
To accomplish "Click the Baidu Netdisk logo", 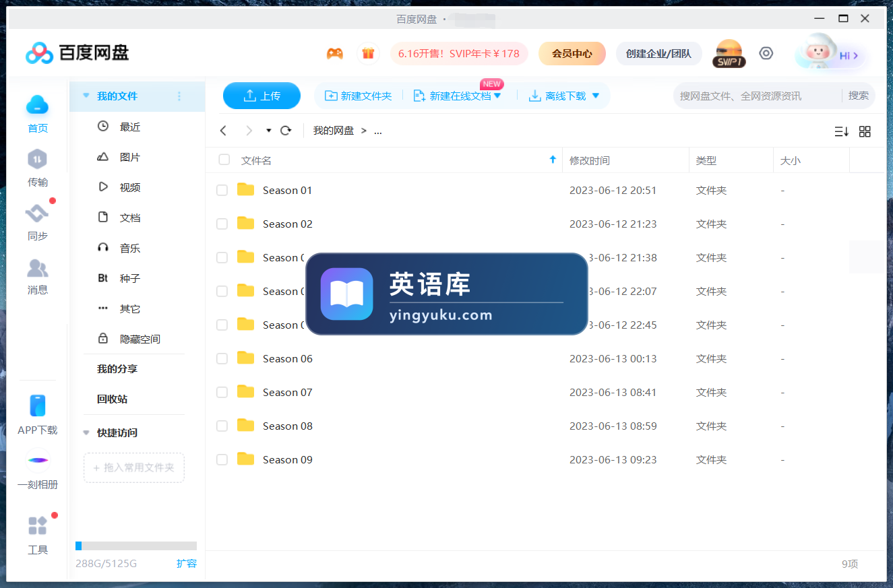I will click(77, 53).
